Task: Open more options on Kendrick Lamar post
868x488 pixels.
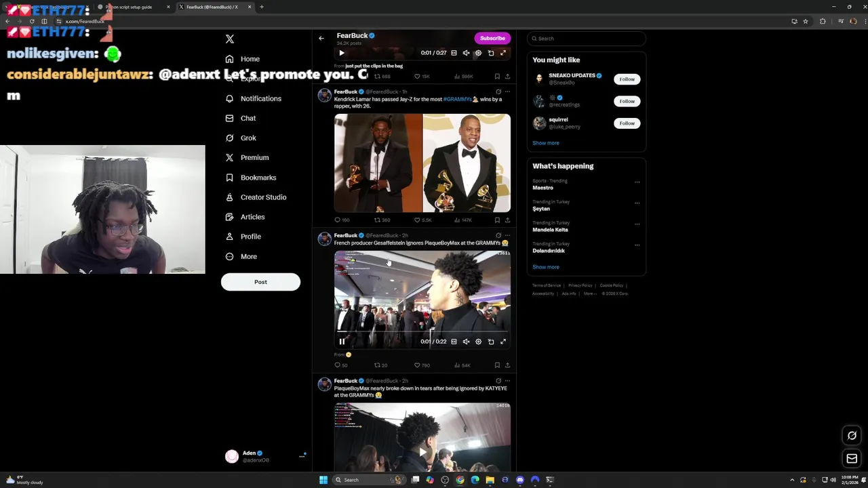Action: pos(507,91)
